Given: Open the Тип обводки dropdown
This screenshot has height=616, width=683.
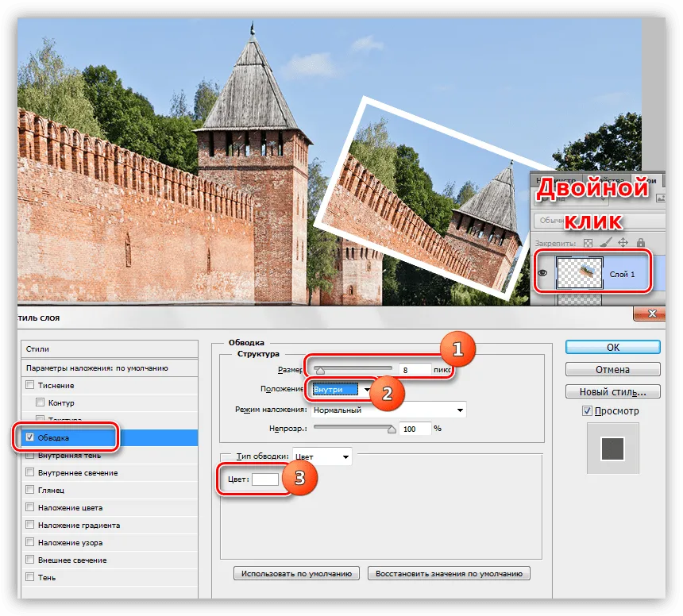Looking at the screenshot, I should click(x=322, y=456).
